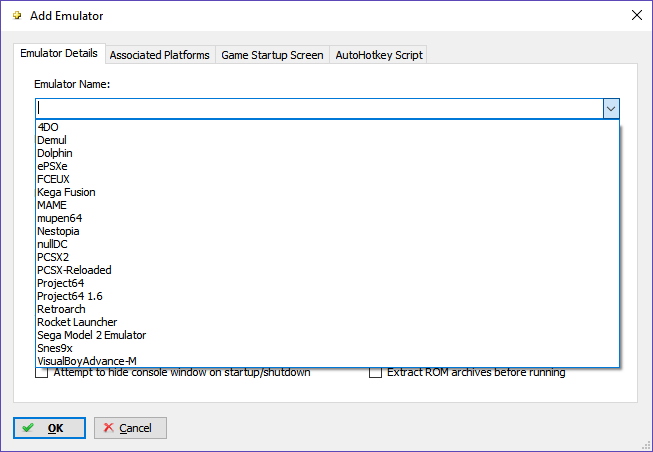
Task: Switch to the Emulator Details tab
Action: coord(59,53)
